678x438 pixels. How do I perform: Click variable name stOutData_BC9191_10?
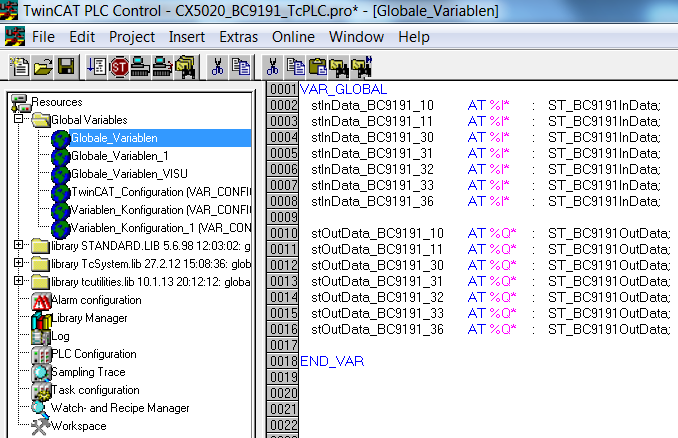[377, 233]
